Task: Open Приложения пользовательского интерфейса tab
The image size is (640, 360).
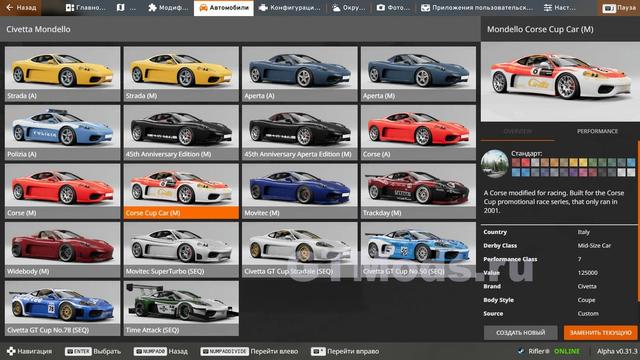Action: coord(477,8)
